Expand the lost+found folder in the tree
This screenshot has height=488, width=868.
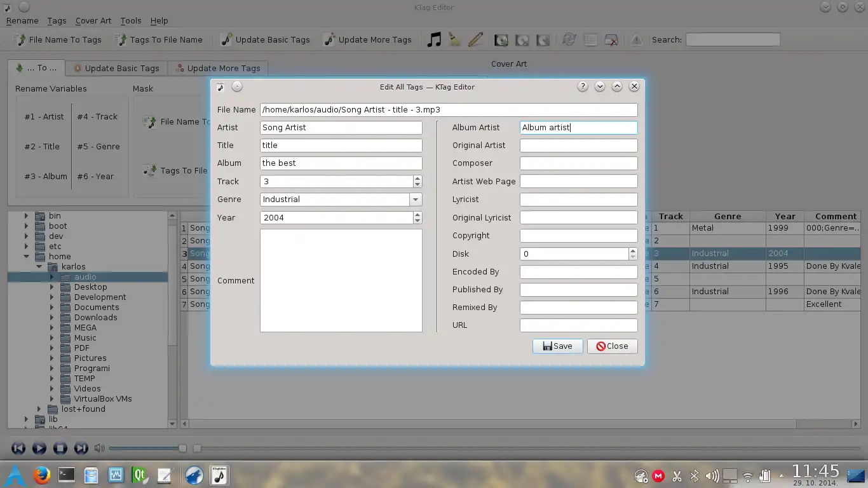pyautogui.click(x=39, y=409)
